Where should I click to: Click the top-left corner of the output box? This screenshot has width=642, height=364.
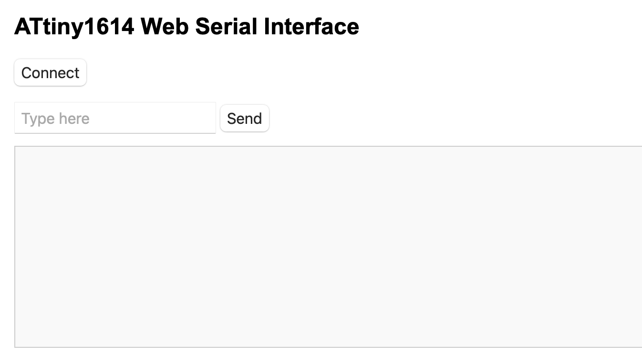(16, 148)
